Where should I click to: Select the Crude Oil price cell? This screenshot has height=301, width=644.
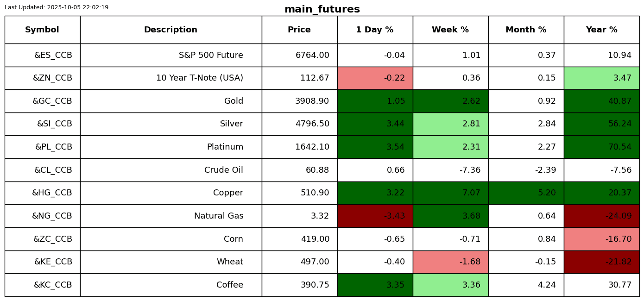317,170
